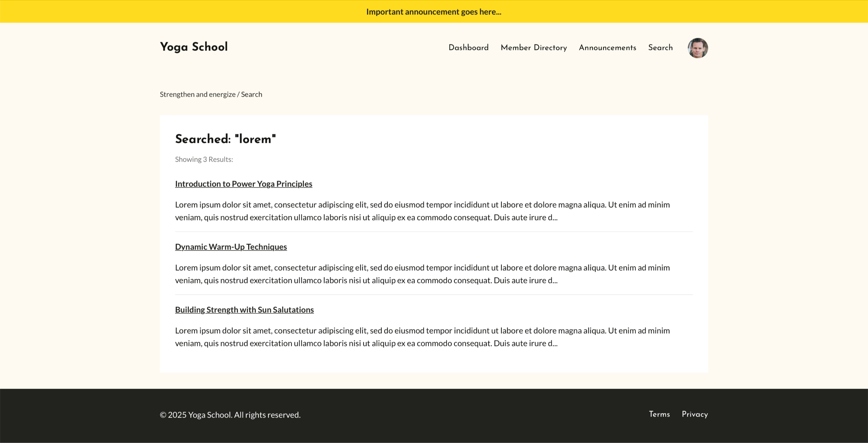Click the Search breadcrumb item

click(251, 94)
